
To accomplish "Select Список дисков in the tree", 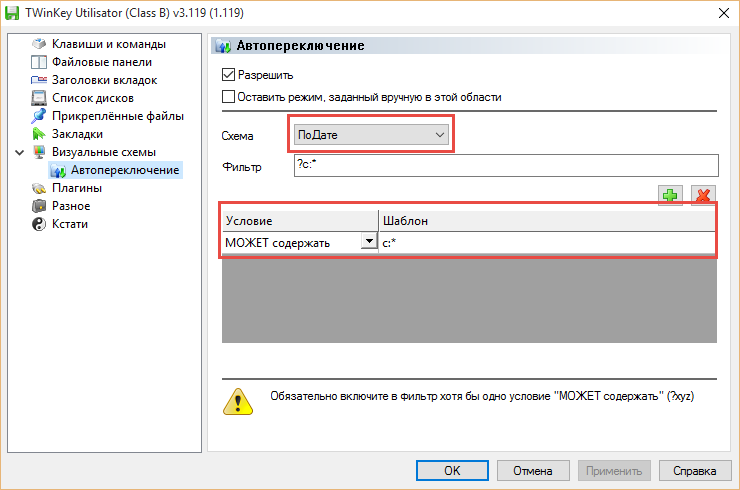I will point(93,98).
